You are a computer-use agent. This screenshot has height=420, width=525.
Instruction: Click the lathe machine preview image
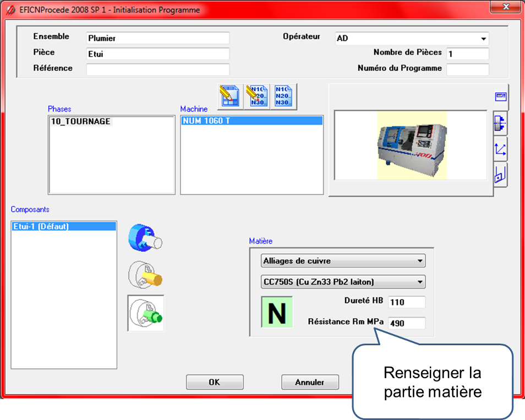click(x=412, y=145)
